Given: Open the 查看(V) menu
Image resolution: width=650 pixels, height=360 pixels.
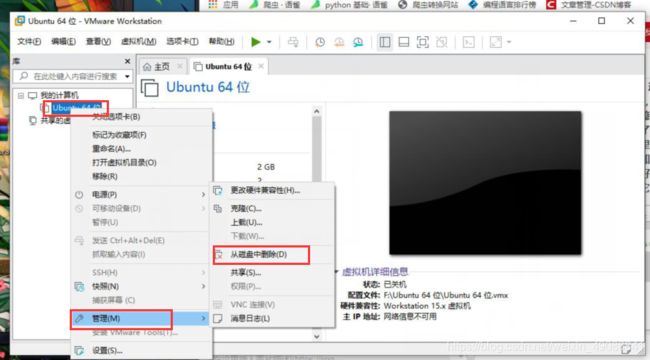Looking at the screenshot, I should (x=98, y=42).
